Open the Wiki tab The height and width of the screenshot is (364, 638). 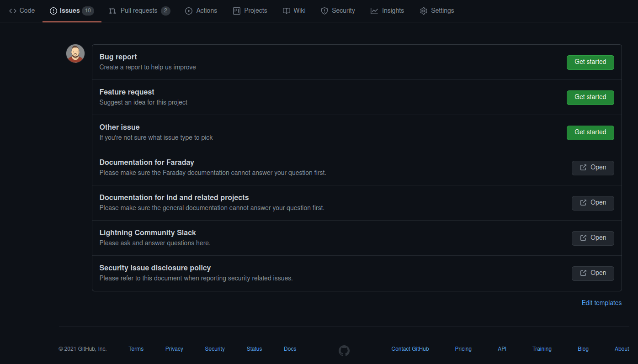tap(294, 11)
